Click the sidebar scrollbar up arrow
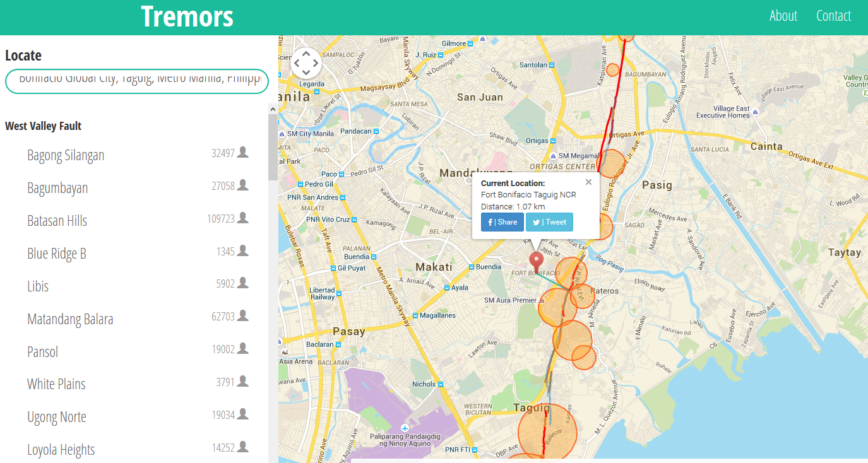This screenshot has width=868, height=463. [x=273, y=109]
